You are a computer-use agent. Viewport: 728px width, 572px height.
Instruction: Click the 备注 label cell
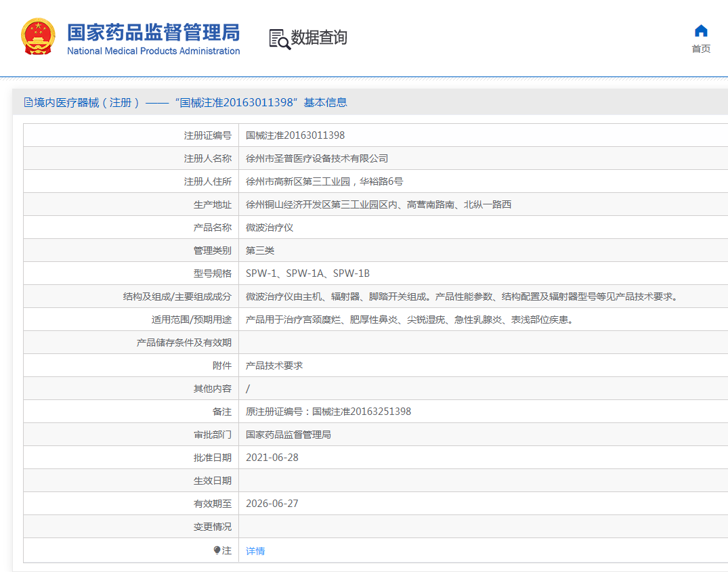click(x=131, y=412)
